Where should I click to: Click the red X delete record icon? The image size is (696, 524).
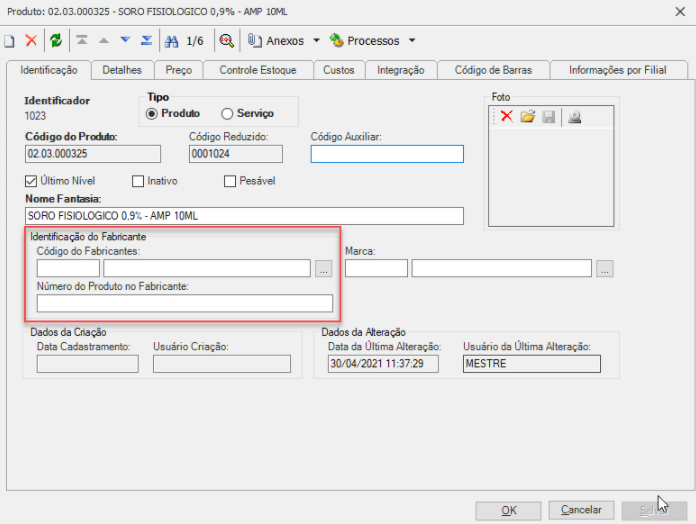point(31,41)
